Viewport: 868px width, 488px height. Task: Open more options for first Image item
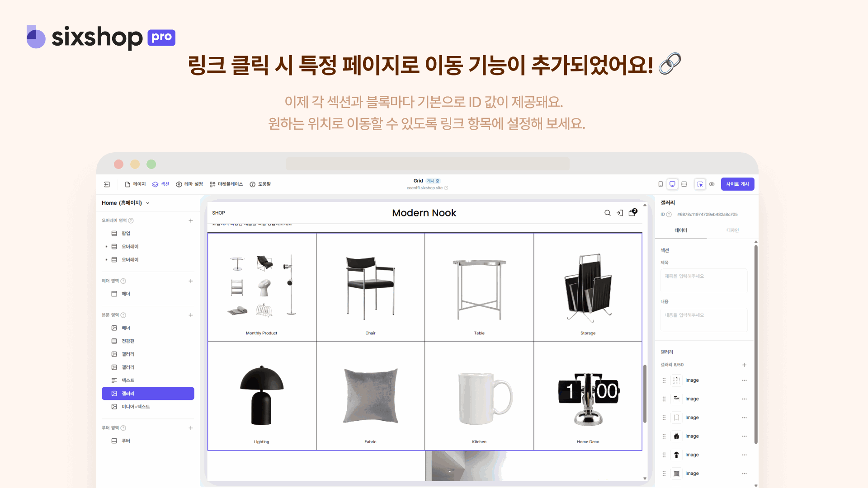click(x=744, y=380)
